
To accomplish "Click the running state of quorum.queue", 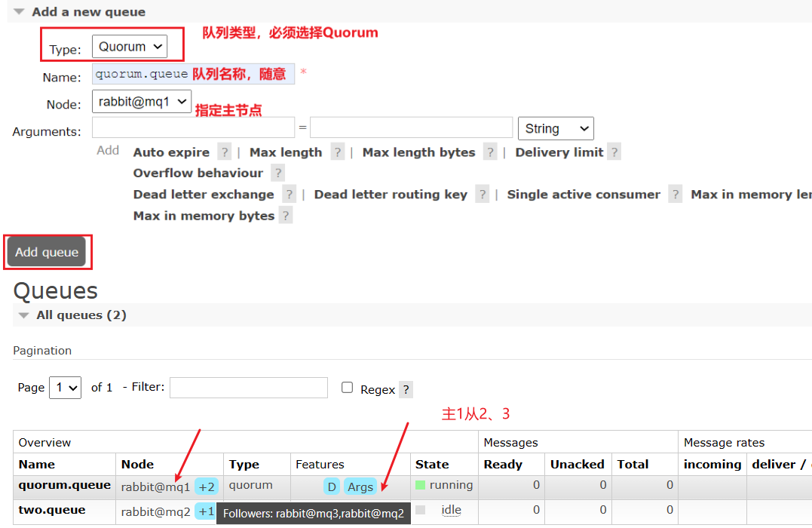I will click(x=451, y=485).
